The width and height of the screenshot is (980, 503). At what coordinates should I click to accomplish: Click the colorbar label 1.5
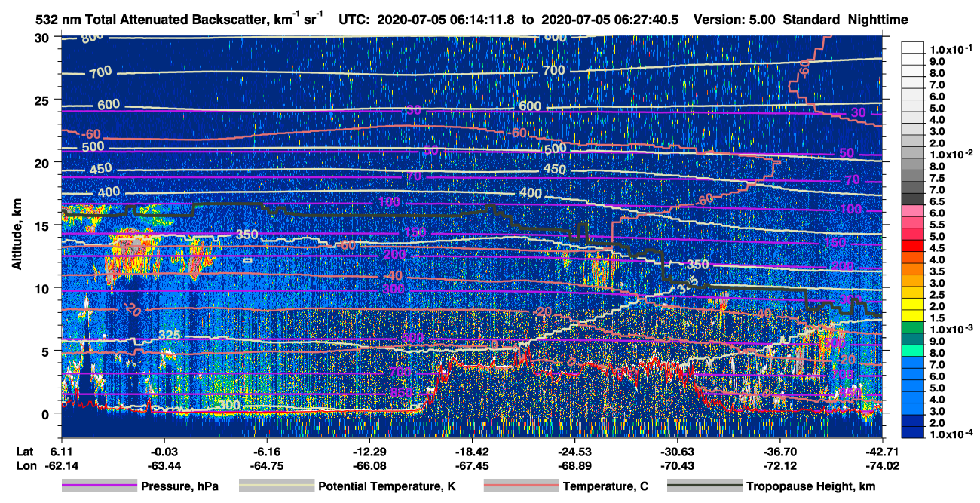click(x=938, y=317)
